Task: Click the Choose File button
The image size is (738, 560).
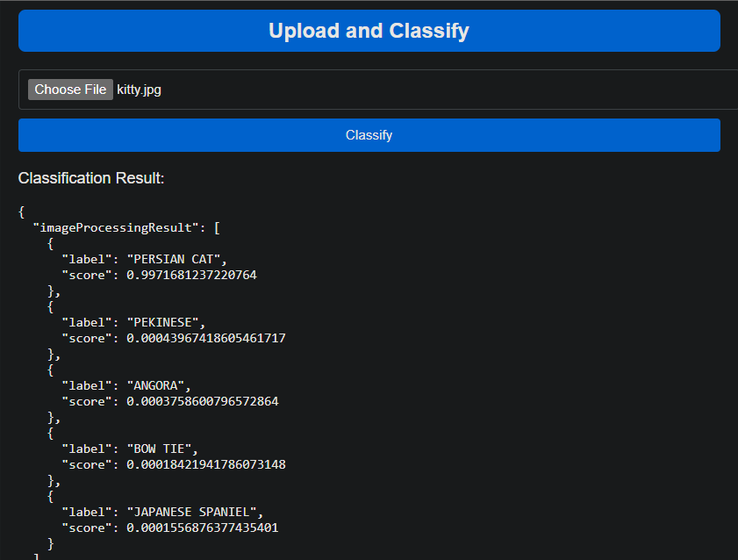Action: [70, 90]
